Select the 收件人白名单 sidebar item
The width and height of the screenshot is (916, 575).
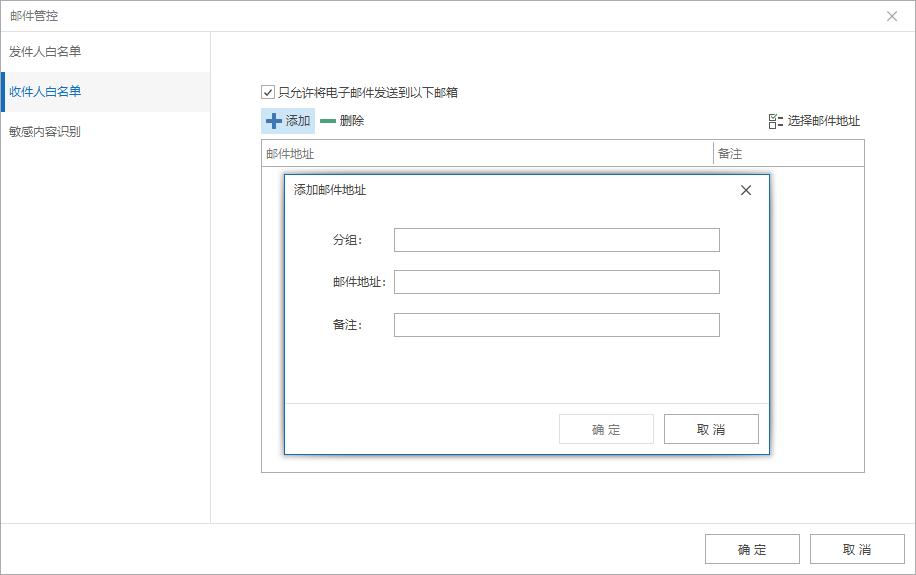(46, 92)
